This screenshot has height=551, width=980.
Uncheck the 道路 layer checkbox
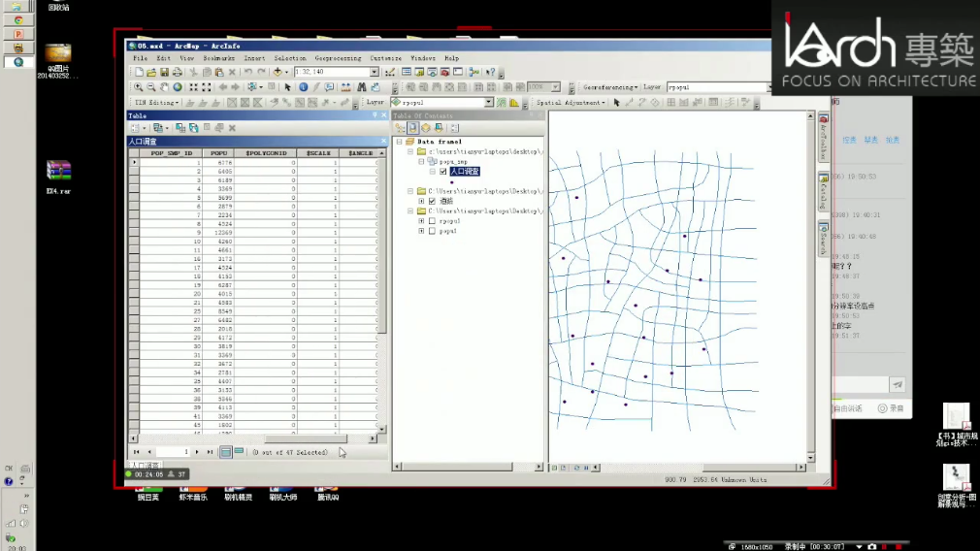point(432,201)
